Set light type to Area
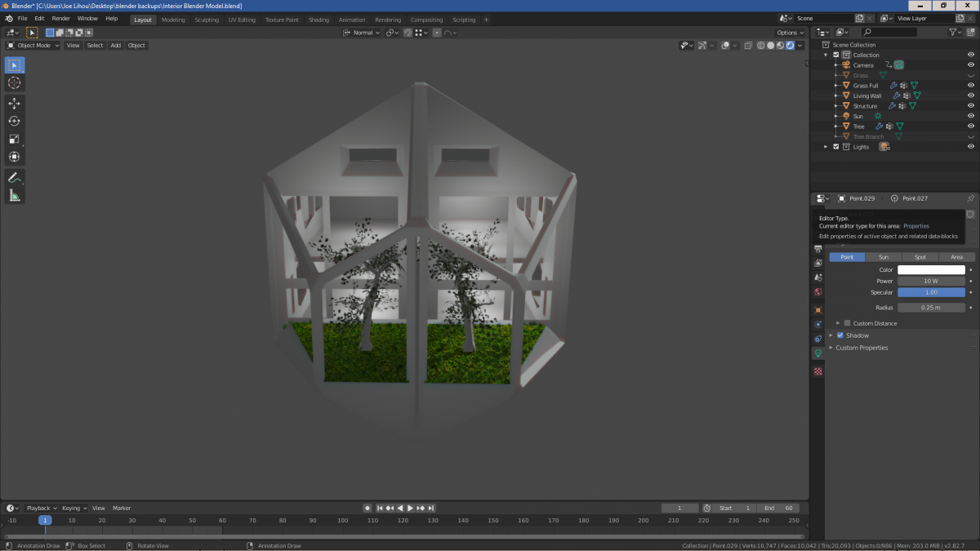Viewport: 980px width, 551px height. [956, 257]
